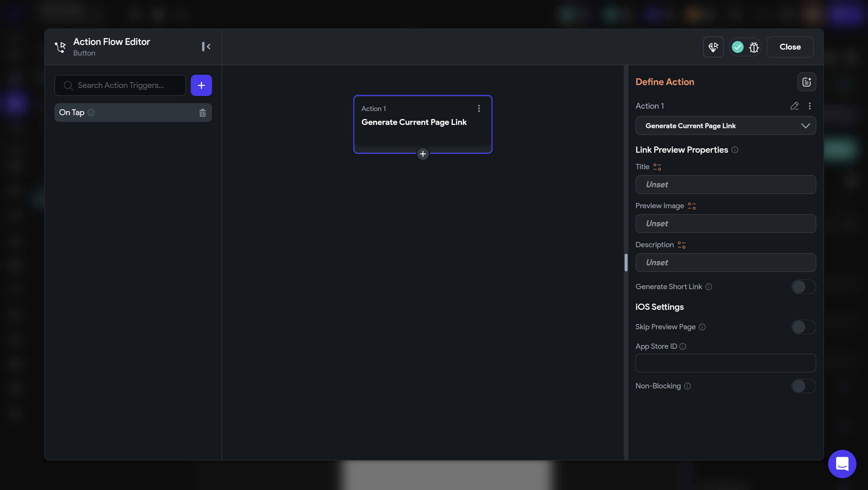Screen dimensions: 868x490
Task: Click the pencil icon to rename Action 1
Action: click(794, 106)
